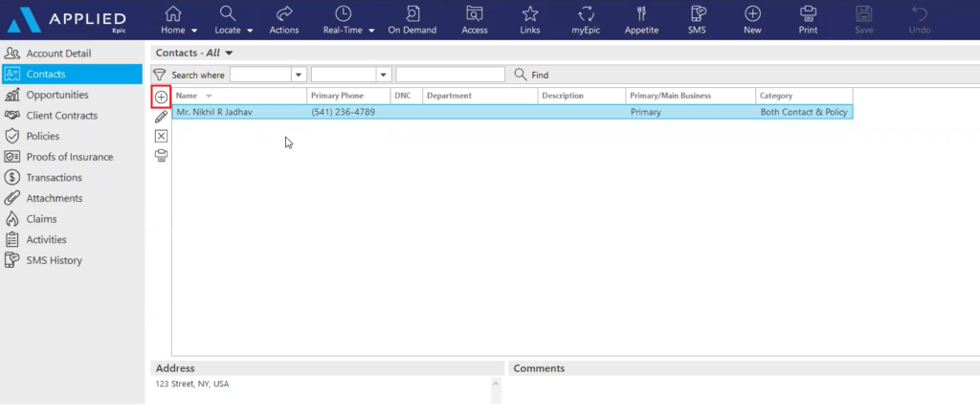
Task: Click the phone number (541) 236-4789
Action: point(344,112)
